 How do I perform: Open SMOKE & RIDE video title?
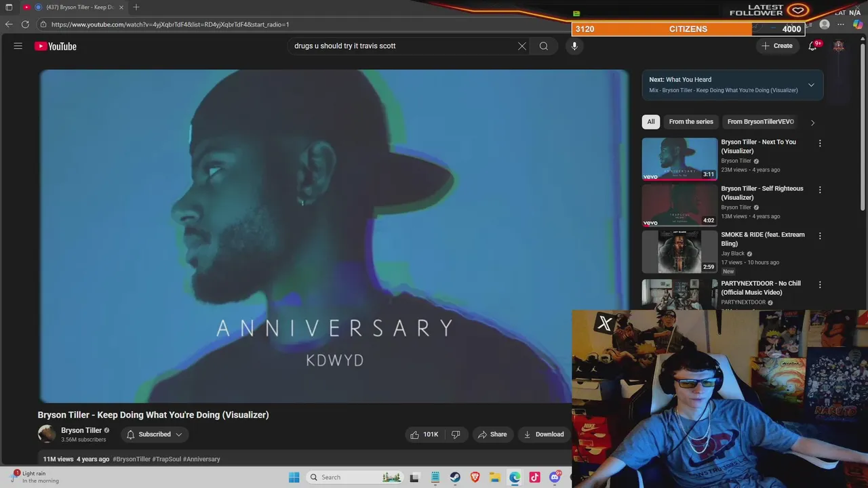point(763,239)
